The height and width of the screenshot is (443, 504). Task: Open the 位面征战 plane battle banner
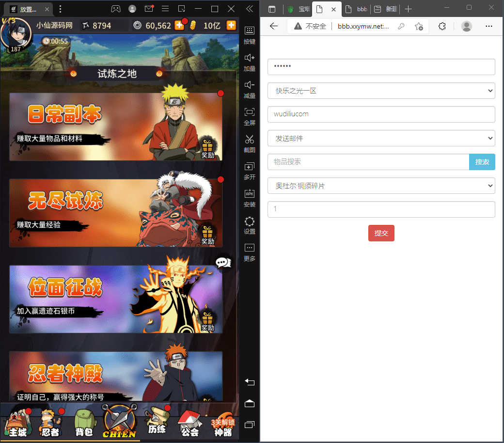click(x=116, y=299)
